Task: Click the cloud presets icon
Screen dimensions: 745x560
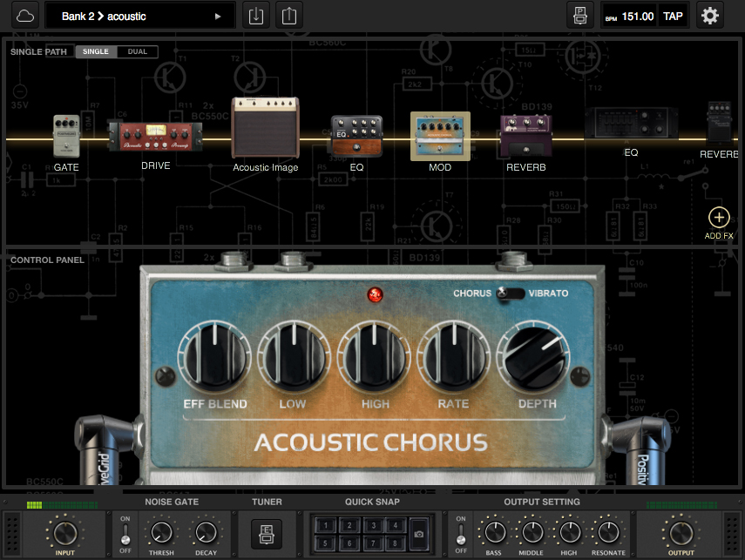Action: pos(24,15)
